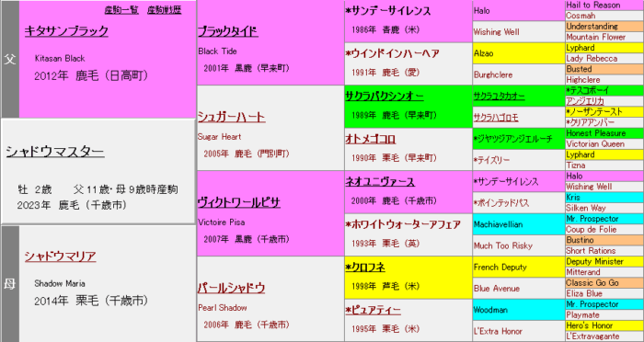Click the ピュアティー link
The image size is (644, 342).
[373, 310]
